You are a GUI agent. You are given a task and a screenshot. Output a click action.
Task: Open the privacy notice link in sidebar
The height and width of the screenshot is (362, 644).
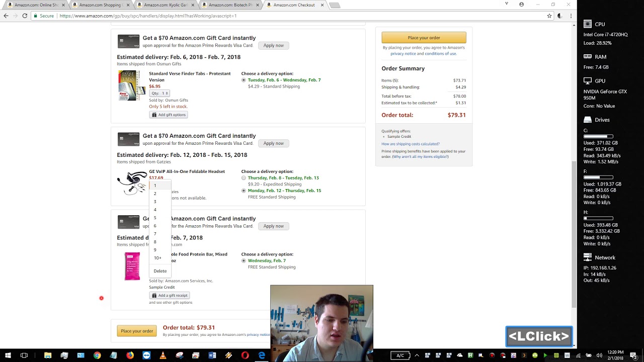(403, 53)
